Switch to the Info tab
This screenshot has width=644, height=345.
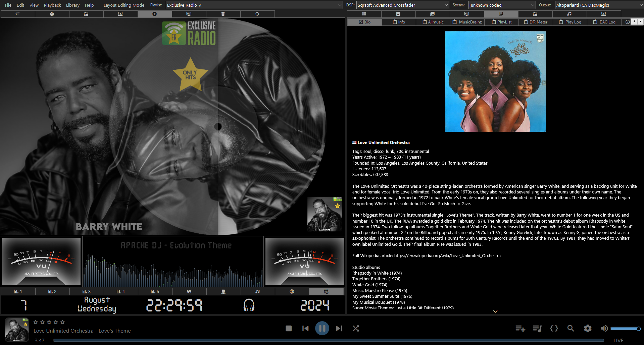click(x=399, y=22)
